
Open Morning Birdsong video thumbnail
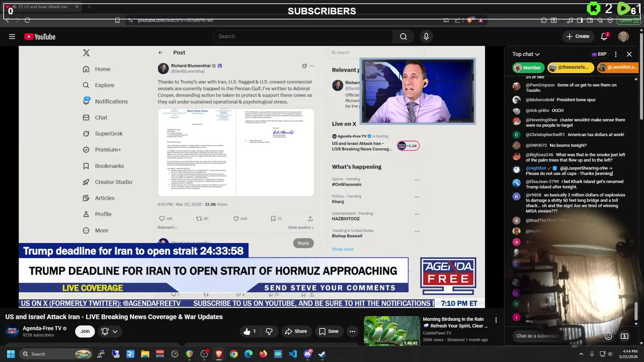tap(392, 331)
